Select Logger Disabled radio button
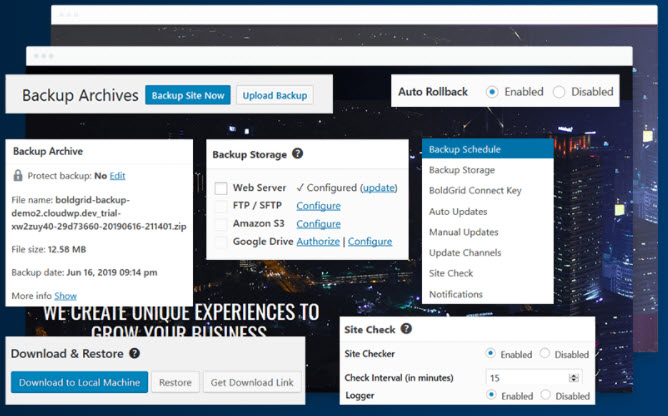 [545, 395]
